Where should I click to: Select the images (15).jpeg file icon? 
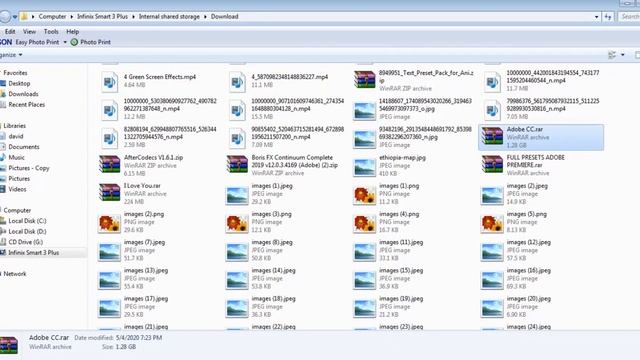[364, 280]
